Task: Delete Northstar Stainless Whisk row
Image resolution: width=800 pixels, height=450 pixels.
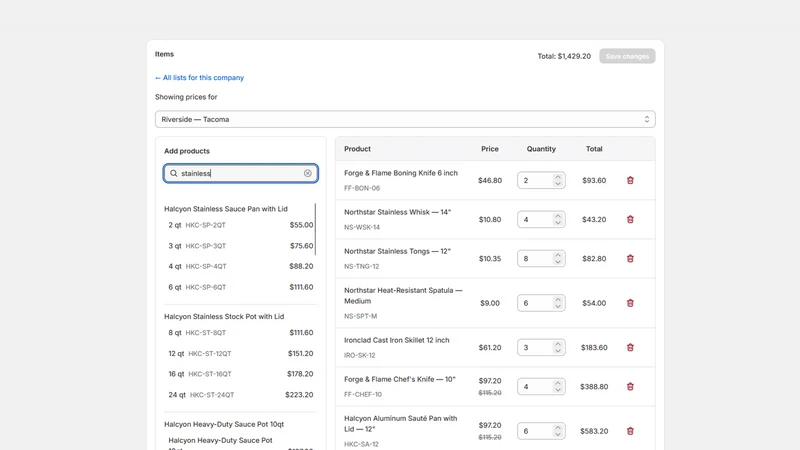Action: point(630,219)
